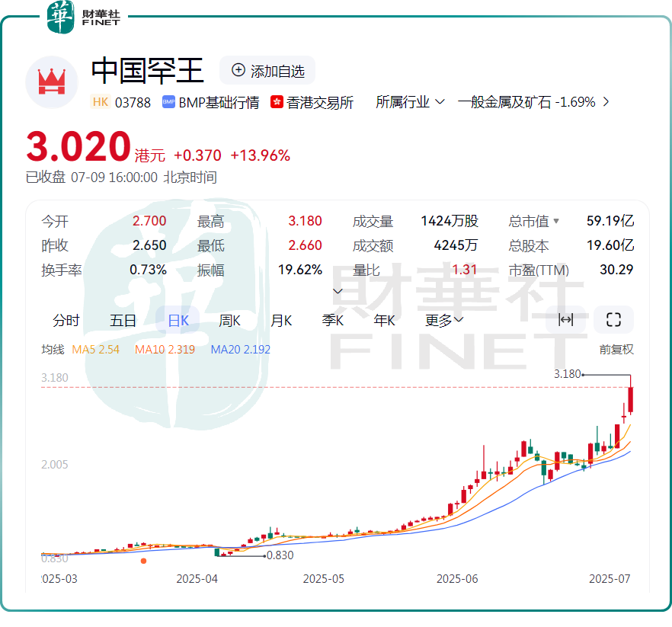The image size is (672, 627).
Task: Click the right chevron after -1.69%
Action: (x=606, y=102)
